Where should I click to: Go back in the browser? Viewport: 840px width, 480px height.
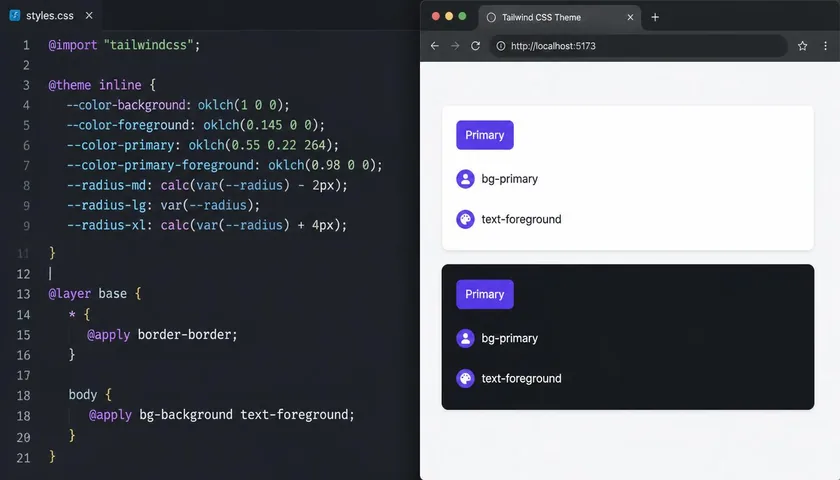[x=434, y=46]
